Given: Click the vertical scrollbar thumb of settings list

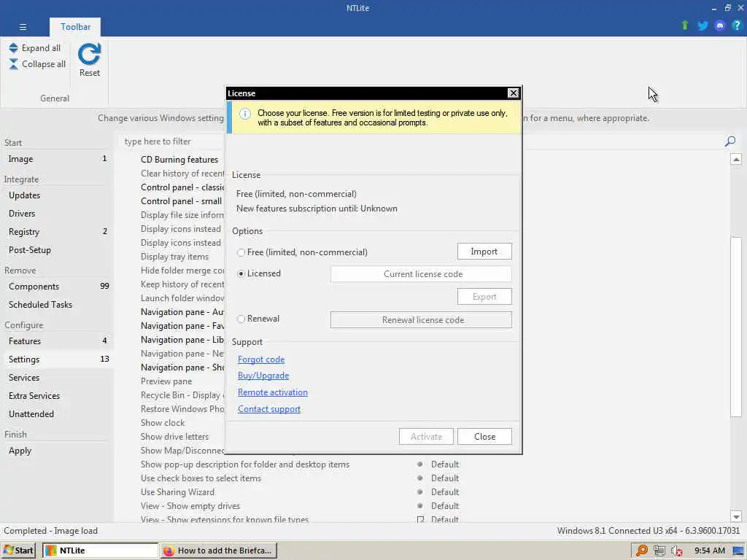Looking at the screenshot, I should [x=736, y=326].
